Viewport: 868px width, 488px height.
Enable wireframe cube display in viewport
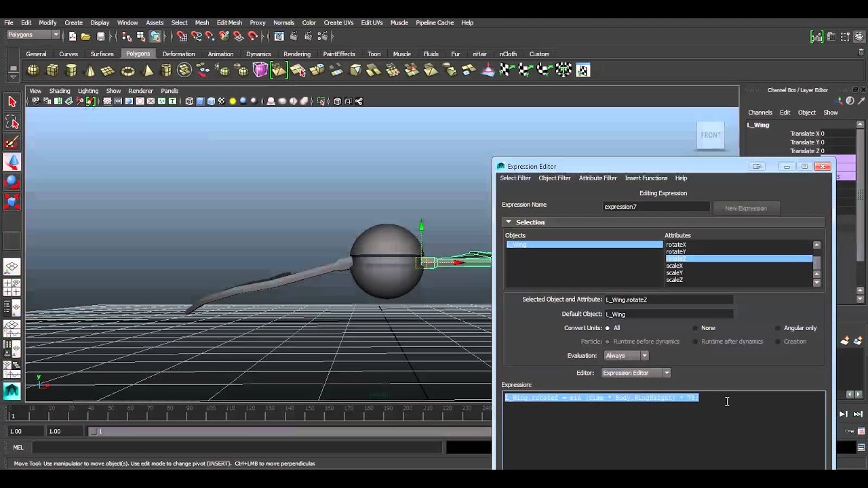[189, 101]
